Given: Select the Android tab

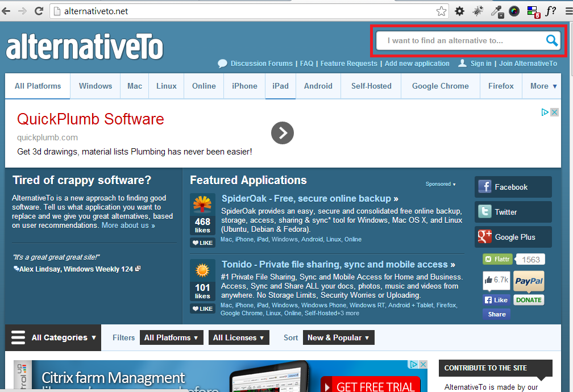Looking at the screenshot, I should [318, 86].
